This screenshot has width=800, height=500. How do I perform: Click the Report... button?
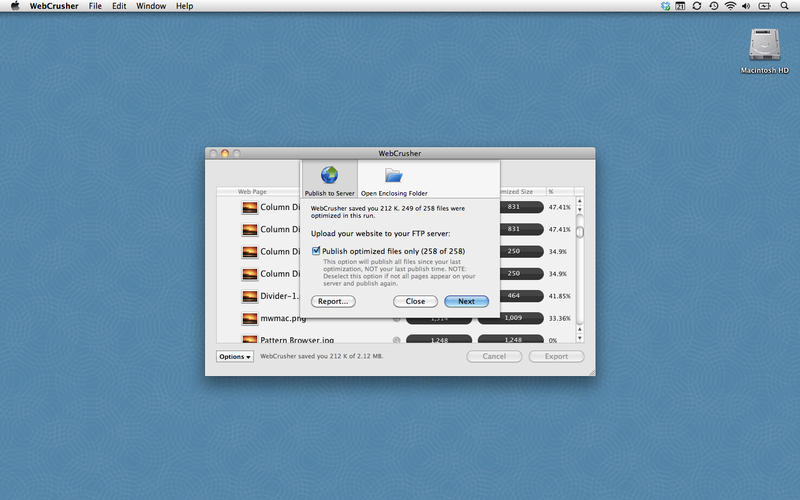pyautogui.click(x=333, y=302)
